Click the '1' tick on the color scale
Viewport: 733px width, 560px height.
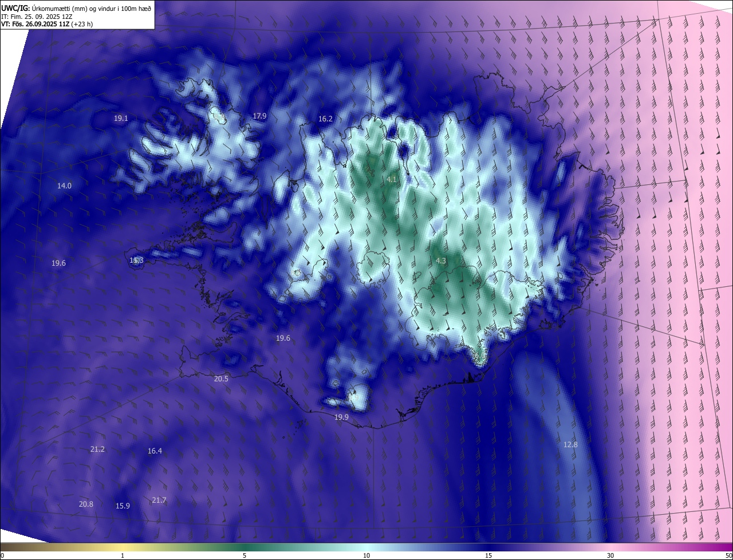pos(123,556)
